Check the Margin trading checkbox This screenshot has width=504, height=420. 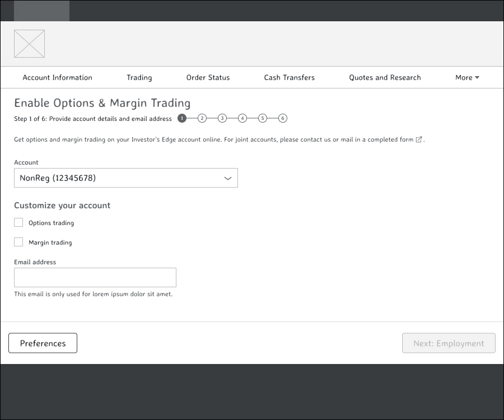tap(18, 242)
